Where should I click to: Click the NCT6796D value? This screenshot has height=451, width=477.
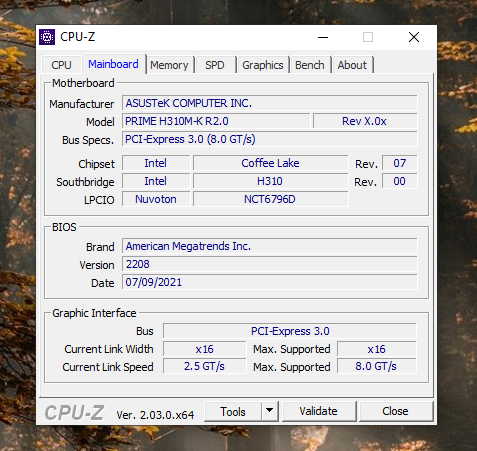(x=271, y=199)
